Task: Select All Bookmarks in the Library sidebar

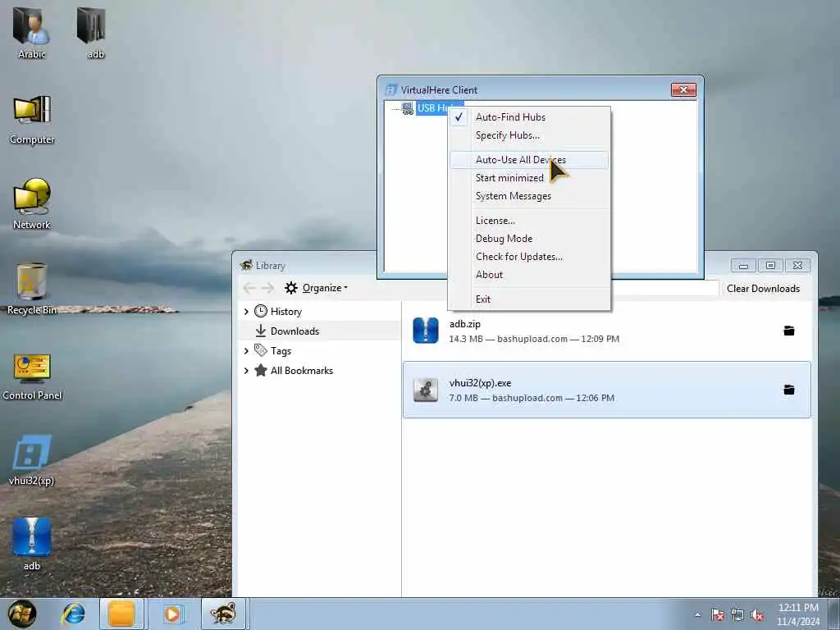Action: coord(302,371)
